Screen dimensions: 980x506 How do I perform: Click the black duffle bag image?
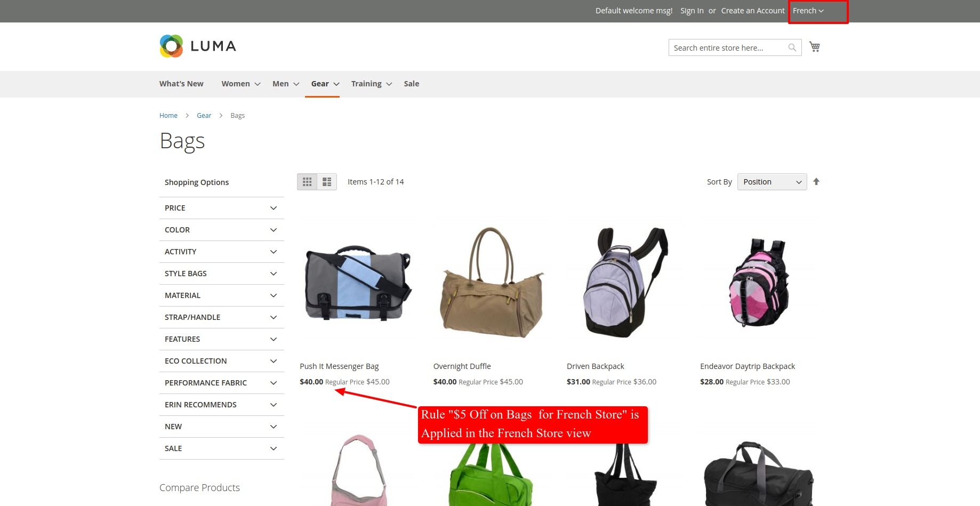pos(759,473)
